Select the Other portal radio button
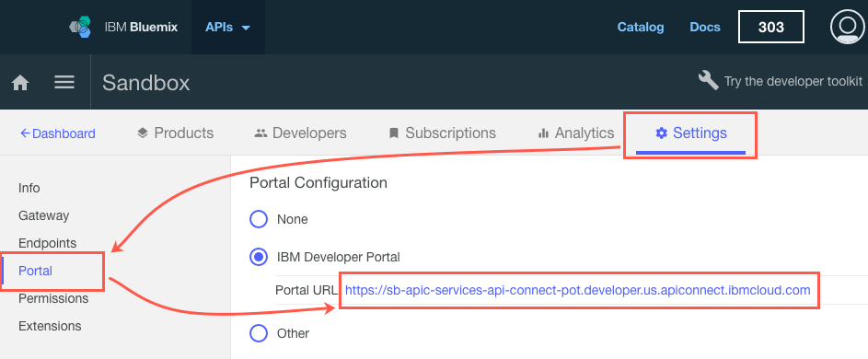 259,333
